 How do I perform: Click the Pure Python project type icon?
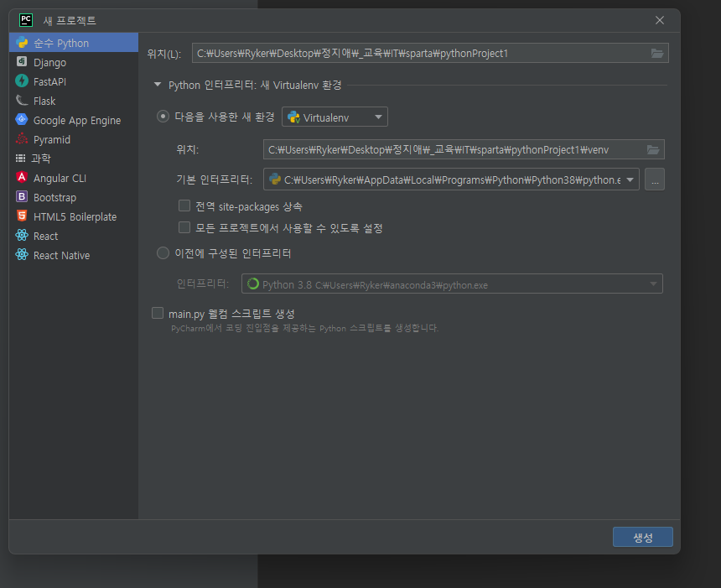tap(22, 42)
